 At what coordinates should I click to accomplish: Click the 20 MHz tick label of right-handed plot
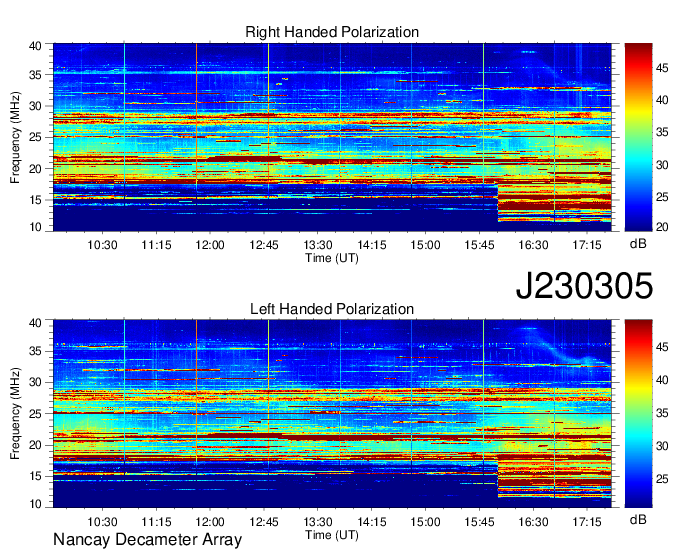click(x=35, y=169)
